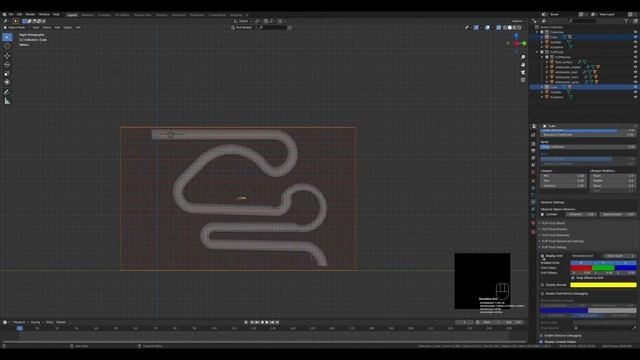Open the viewport Add menu
The height and width of the screenshot is (360, 640).
(58, 27)
